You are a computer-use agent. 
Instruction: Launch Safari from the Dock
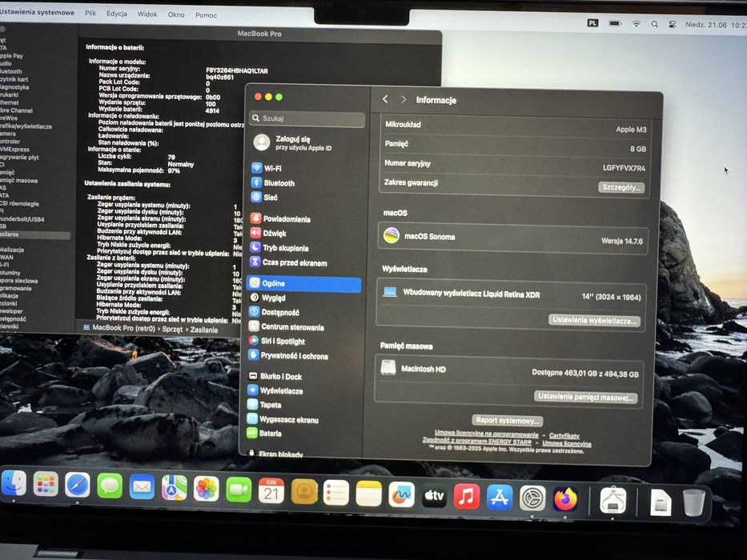tap(77, 486)
